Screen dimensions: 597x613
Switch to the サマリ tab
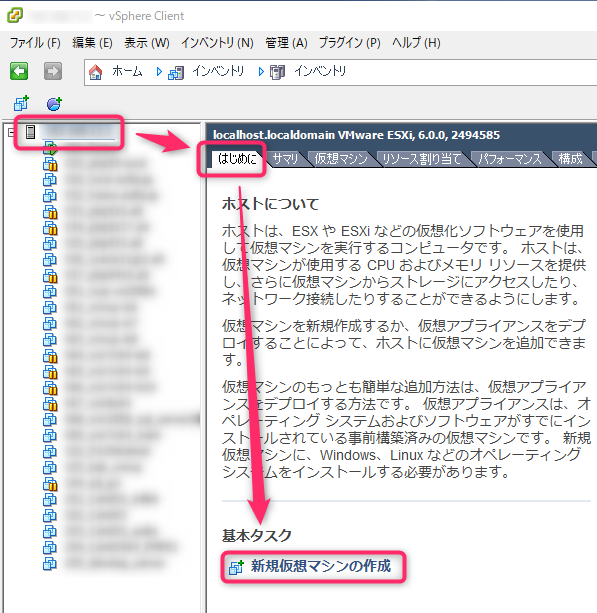click(285, 159)
